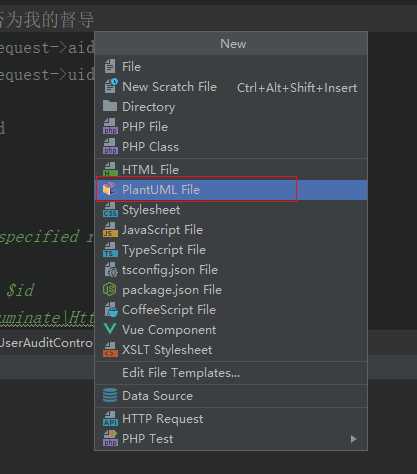The height and width of the screenshot is (474, 417).
Task: Click the Directory folder icon
Action: tap(110, 106)
